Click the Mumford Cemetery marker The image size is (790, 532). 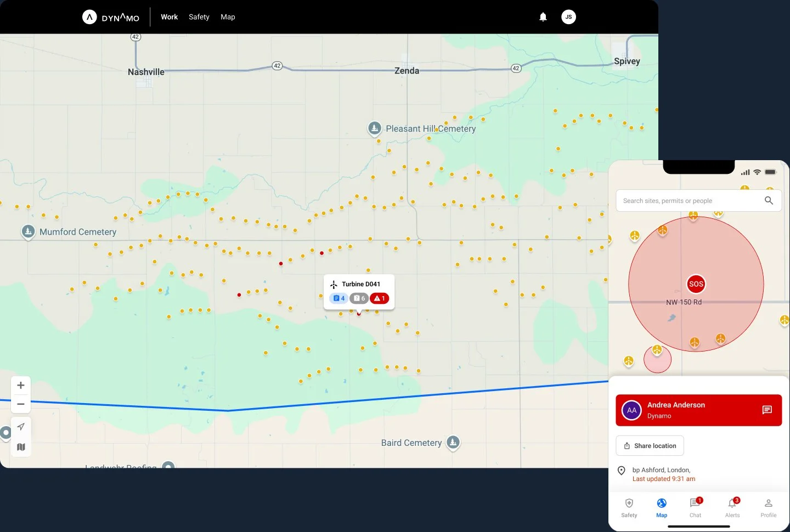pyautogui.click(x=28, y=231)
